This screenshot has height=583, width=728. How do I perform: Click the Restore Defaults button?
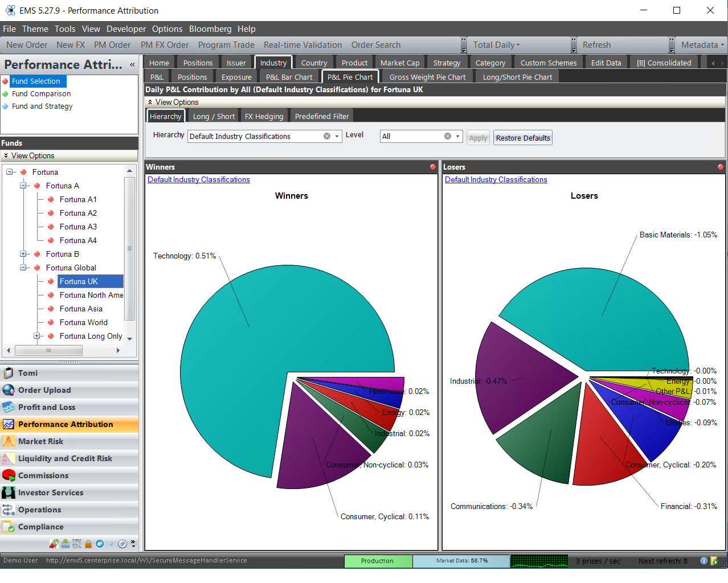(x=522, y=138)
